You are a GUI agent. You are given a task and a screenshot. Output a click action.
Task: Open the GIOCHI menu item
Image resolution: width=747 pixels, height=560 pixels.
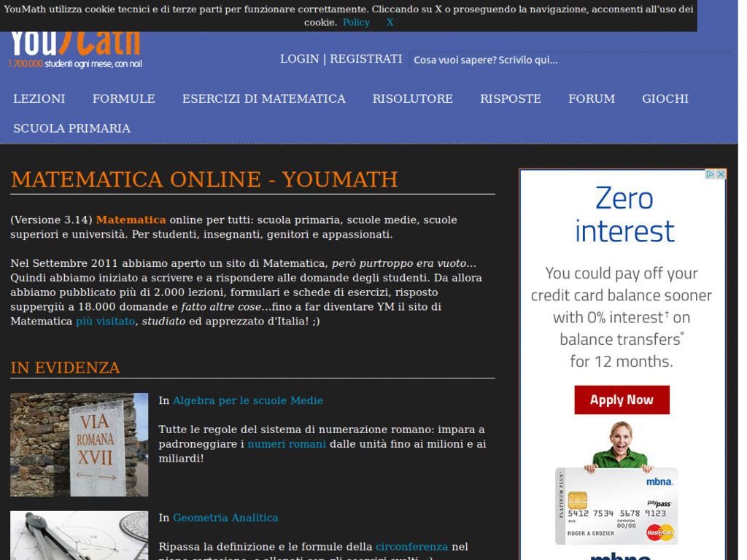(665, 98)
